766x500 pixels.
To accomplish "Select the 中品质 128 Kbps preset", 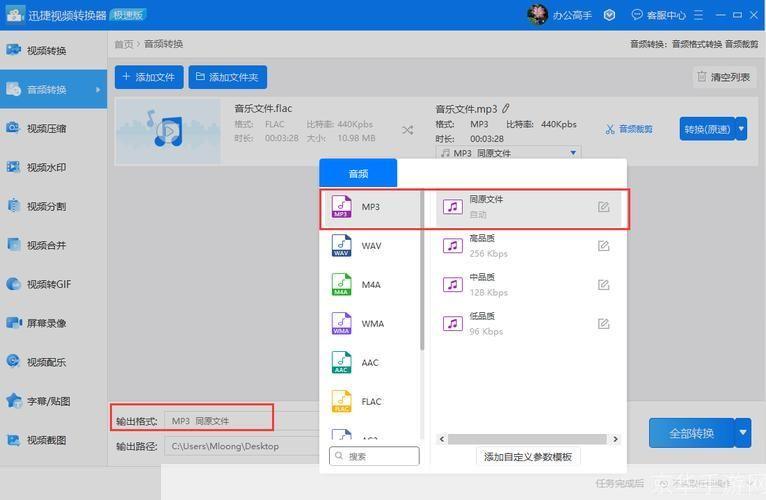I will [x=528, y=284].
